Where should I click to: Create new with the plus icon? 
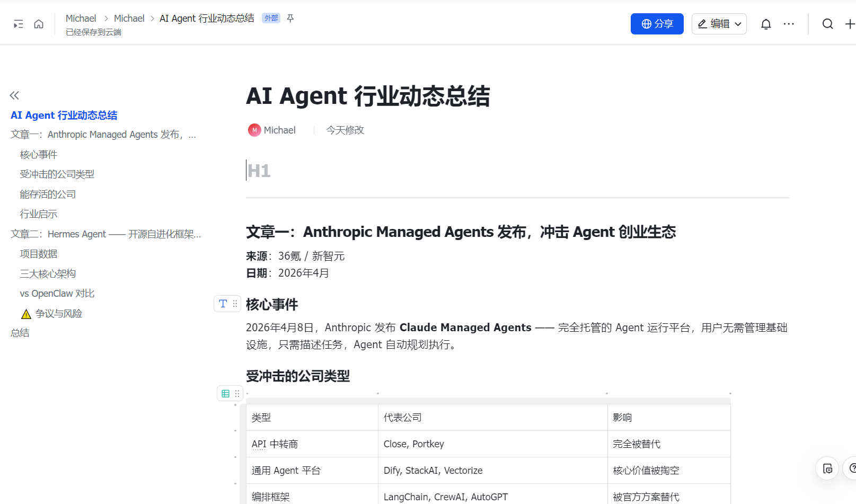(x=850, y=24)
